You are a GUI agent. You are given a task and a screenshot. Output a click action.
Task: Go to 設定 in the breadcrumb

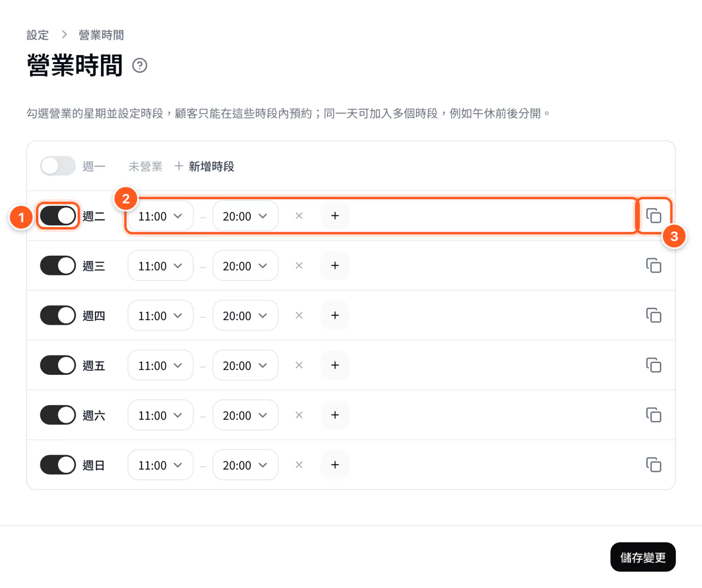click(x=38, y=35)
